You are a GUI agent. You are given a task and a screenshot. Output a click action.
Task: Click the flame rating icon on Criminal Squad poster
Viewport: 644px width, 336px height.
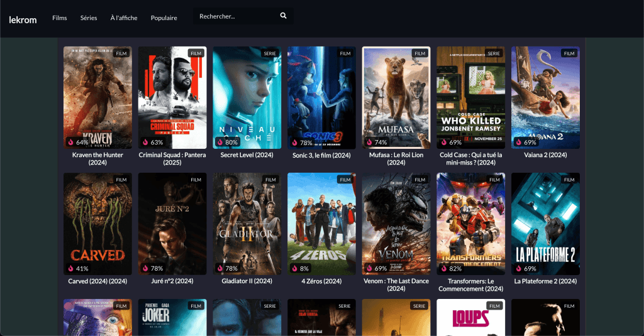145,142
